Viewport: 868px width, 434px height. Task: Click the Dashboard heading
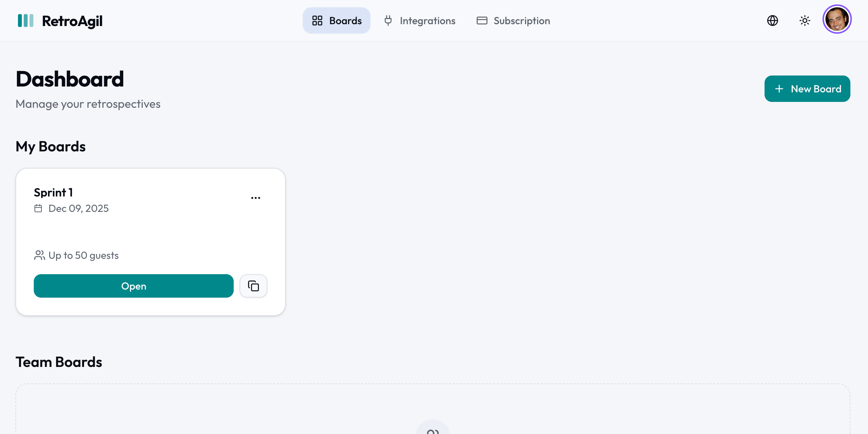click(x=70, y=78)
